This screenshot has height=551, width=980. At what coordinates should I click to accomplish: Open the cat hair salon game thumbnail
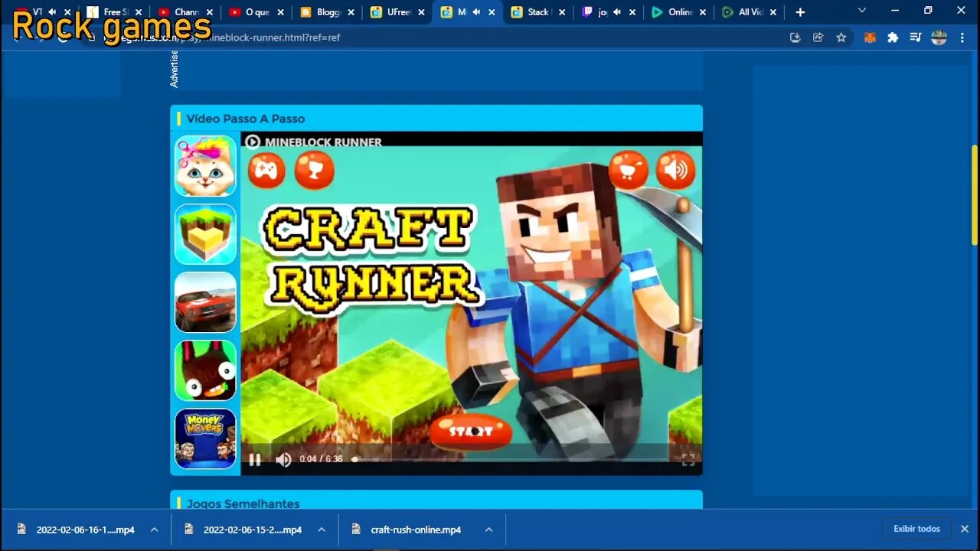tap(205, 166)
